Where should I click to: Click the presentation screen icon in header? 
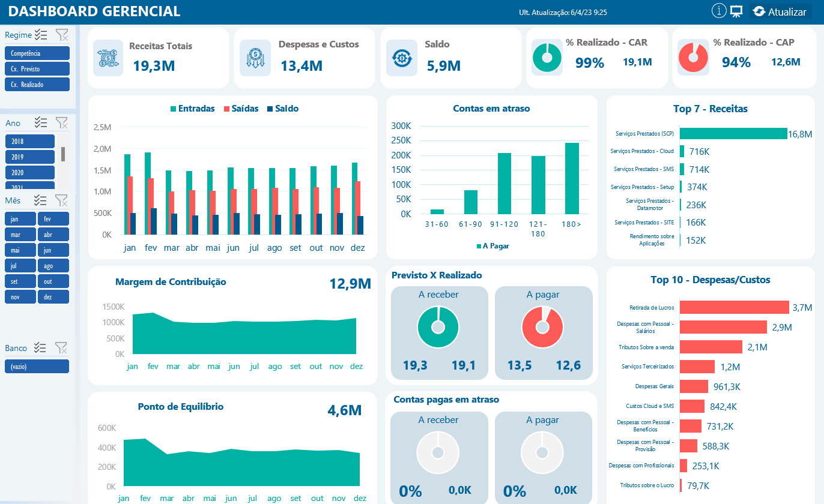click(737, 11)
